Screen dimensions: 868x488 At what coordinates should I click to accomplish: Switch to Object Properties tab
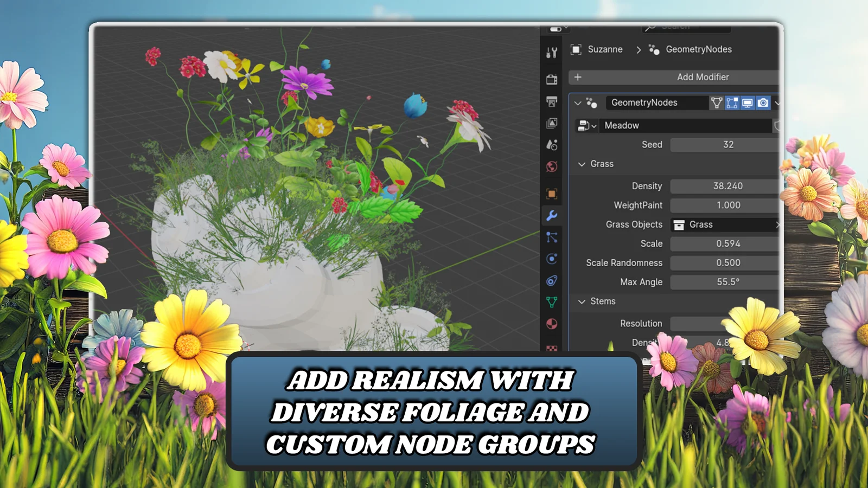(552, 192)
